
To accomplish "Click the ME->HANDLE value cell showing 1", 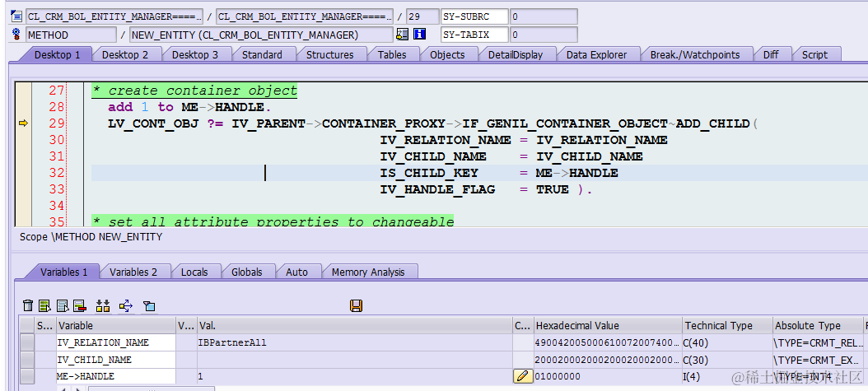I will 354,376.
